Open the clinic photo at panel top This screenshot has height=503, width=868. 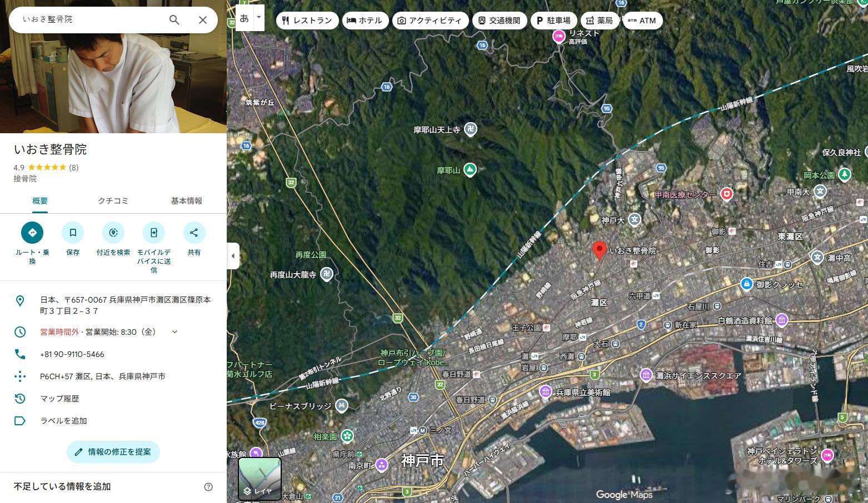[x=113, y=83]
